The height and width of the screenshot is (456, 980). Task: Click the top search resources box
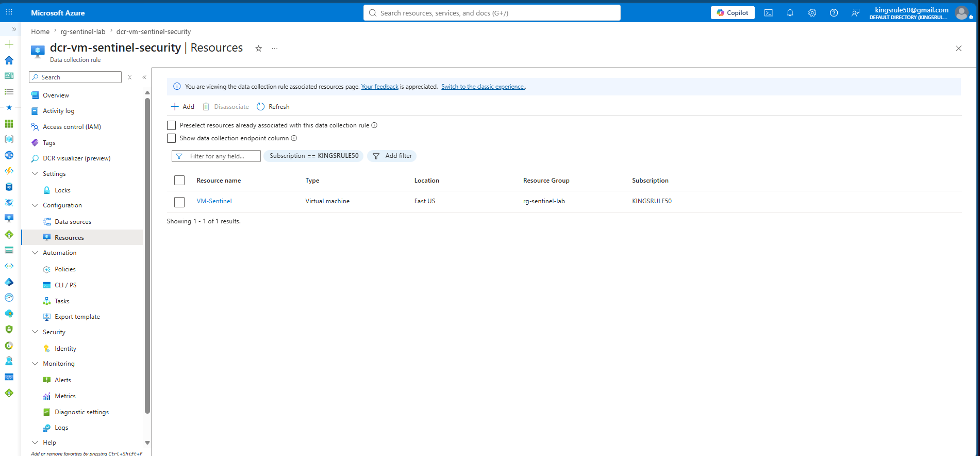[492, 13]
